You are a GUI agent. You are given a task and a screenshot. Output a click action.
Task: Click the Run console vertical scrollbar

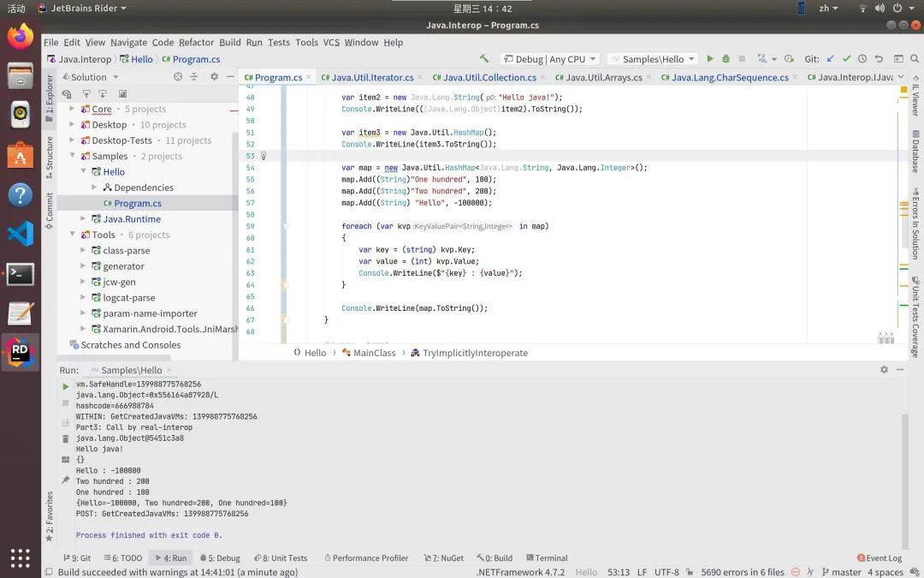905,480
